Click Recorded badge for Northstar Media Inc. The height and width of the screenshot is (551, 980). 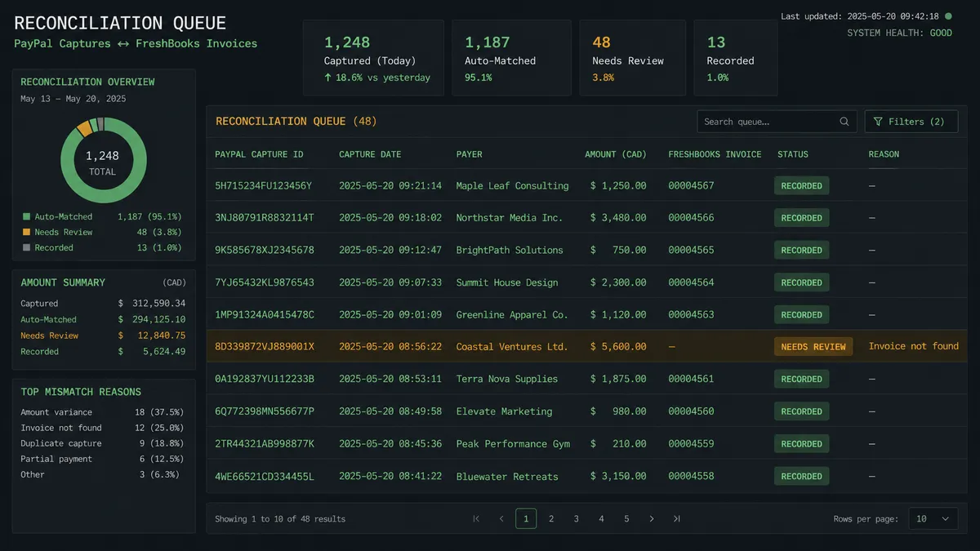[801, 218]
